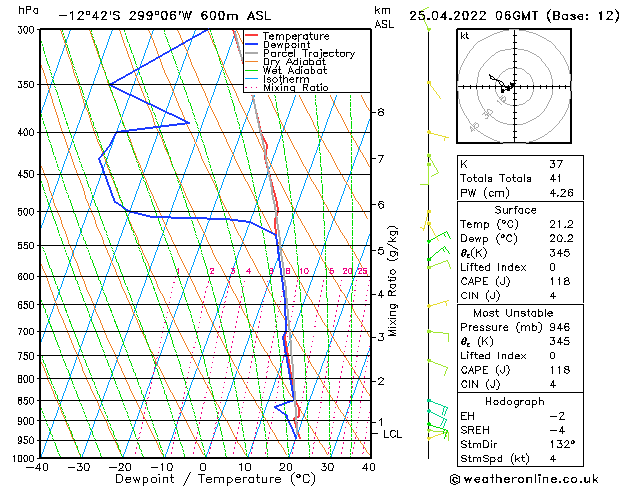629x486 pixels.
Task: Click the pink mixing ratio value '10'
Action: point(304,271)
